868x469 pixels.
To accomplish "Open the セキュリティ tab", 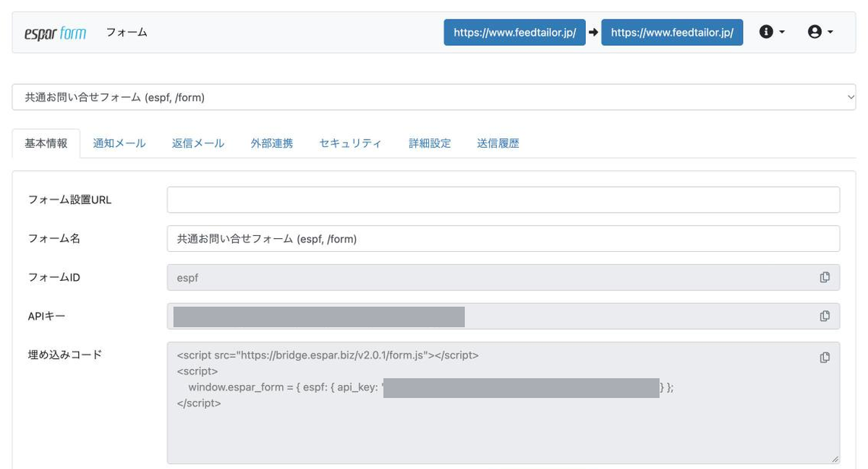I will (x=351, y=143).
